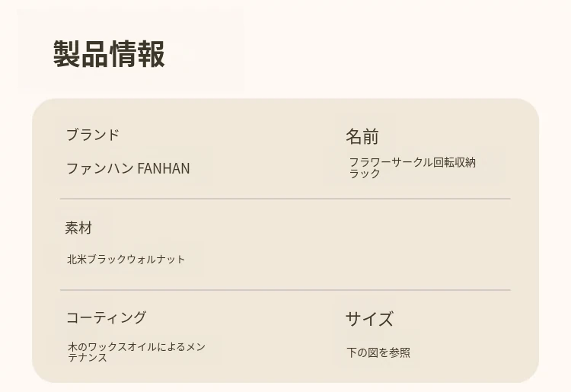Click the word 北米 in material value

[x=77, y=260]
